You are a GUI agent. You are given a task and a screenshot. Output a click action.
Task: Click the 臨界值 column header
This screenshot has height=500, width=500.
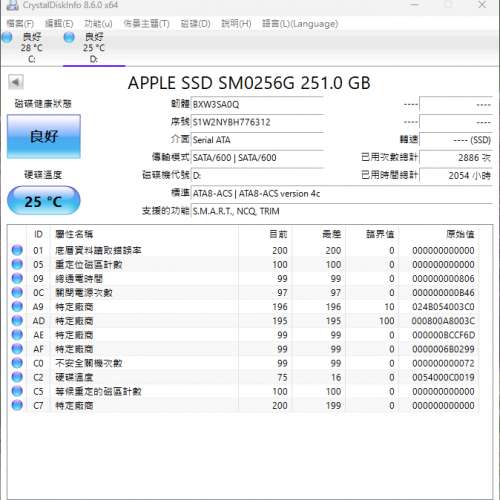coord(372,234)
